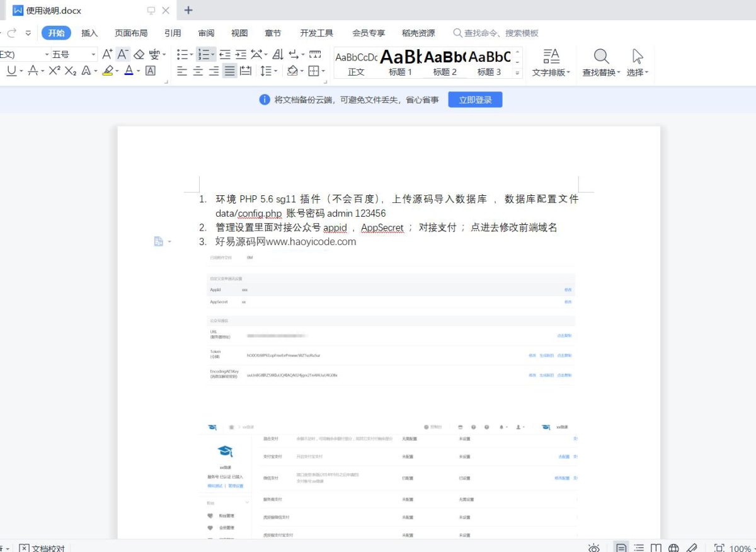756x552 pixels.
Task: Open the bullet list style dropdown arrow
Action: pyautogui.click(x=192, y=55)
